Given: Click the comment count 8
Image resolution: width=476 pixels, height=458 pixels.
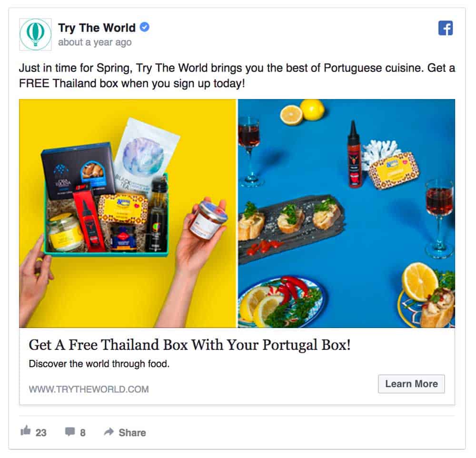Looking at the screenshot, I should pyautogui.click(x=82, y=432).
